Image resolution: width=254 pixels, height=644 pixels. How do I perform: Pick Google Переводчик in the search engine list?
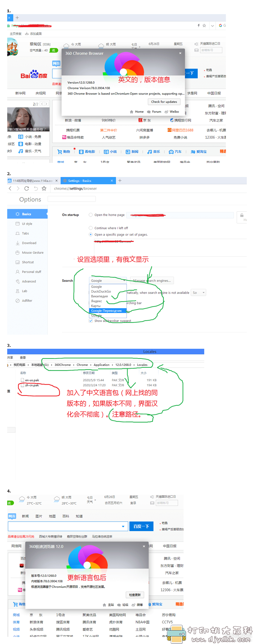pyautogui.click(x=108, y=311)
